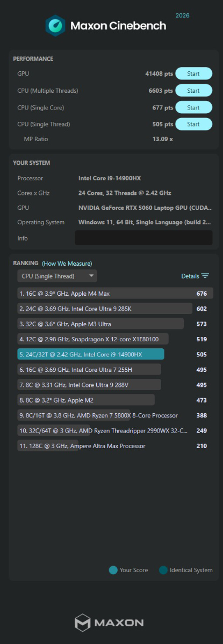This screenshot has width=223, height=644.
Task: Click the Maxon logo icon at bottom
Action: 82,623
